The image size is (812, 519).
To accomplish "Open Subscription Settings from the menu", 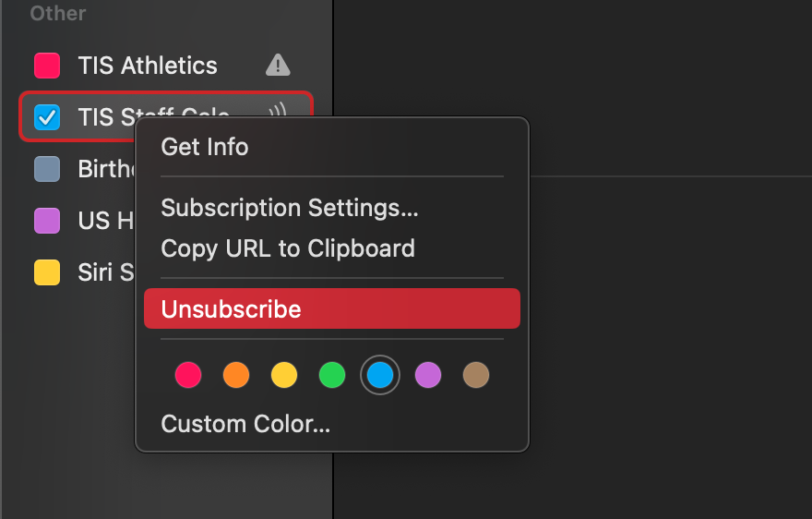I will tap(290, 208).
